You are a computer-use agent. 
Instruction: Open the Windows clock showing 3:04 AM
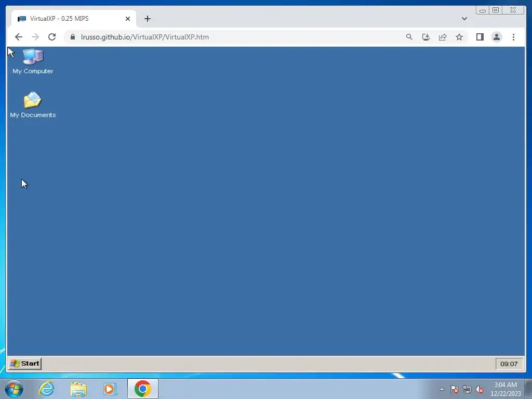(x=506, y=389)
